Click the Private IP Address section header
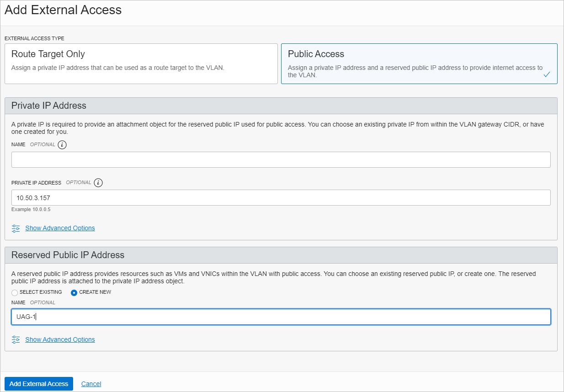 coord(49,106)
